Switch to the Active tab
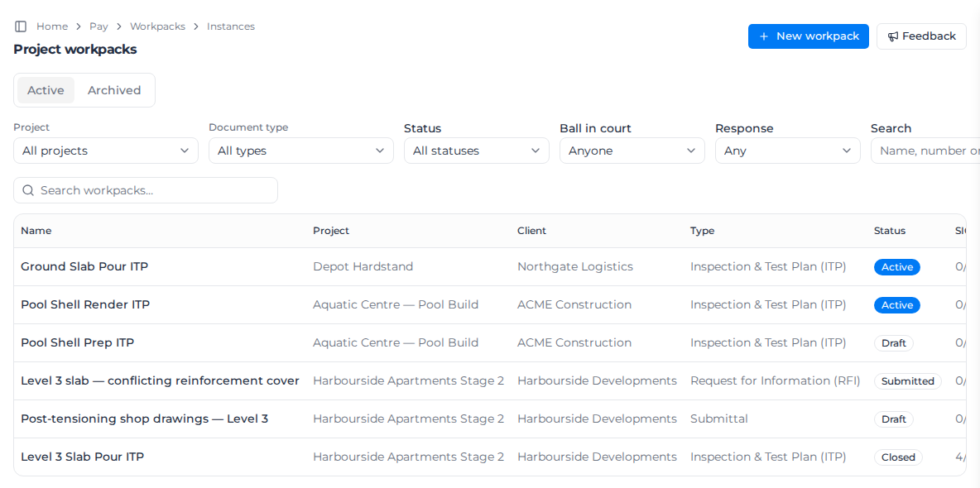 click(46, 90)
